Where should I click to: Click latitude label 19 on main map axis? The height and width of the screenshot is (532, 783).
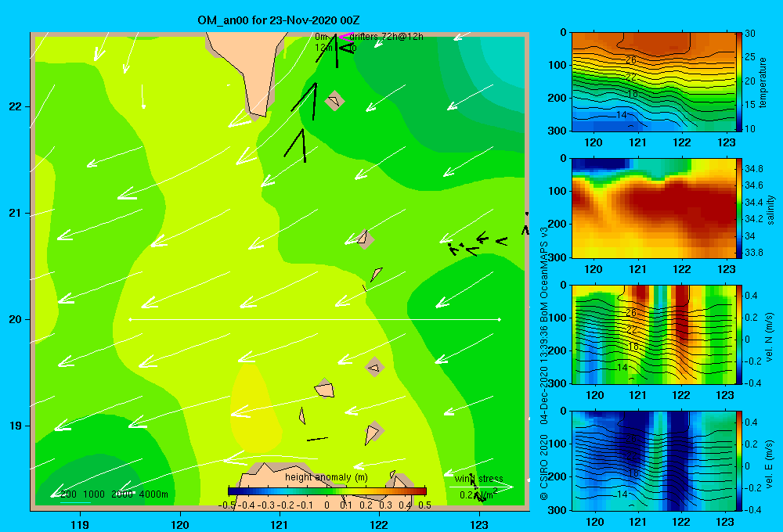coord(16,426)
